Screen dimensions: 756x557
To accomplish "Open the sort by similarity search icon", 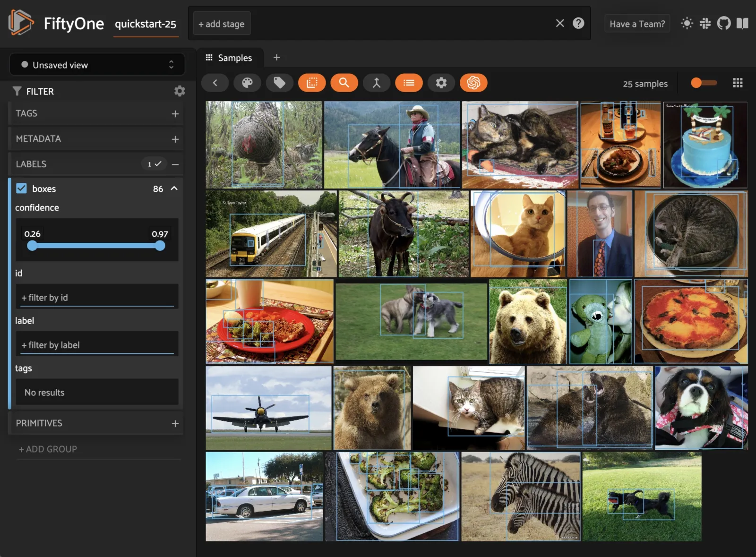I will tap(344, 83).
